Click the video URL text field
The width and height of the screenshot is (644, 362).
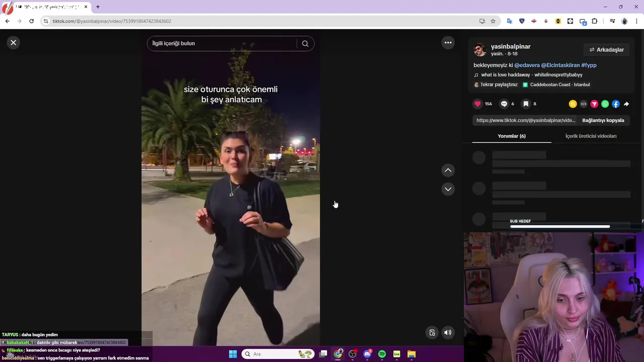tap(526, 121)
